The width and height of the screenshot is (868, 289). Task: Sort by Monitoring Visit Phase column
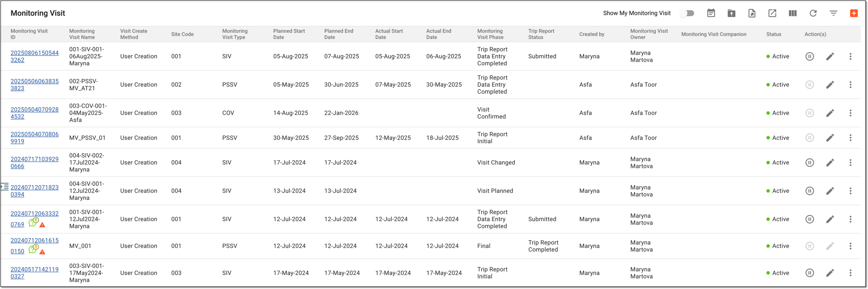(x=490, y=34)
